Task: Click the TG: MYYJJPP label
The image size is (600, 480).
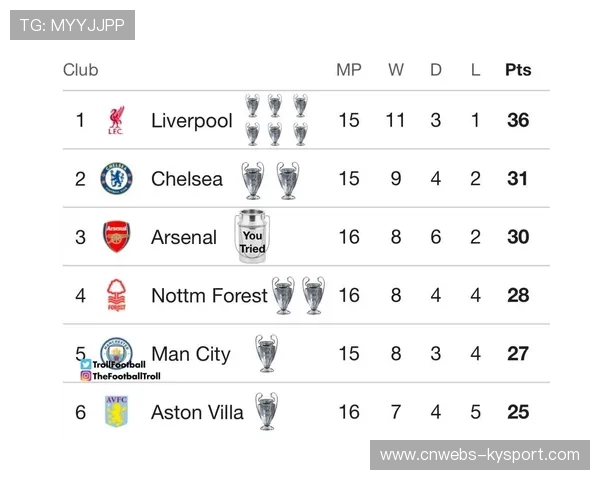Action: pyautogui.click(x=72, y=25)
